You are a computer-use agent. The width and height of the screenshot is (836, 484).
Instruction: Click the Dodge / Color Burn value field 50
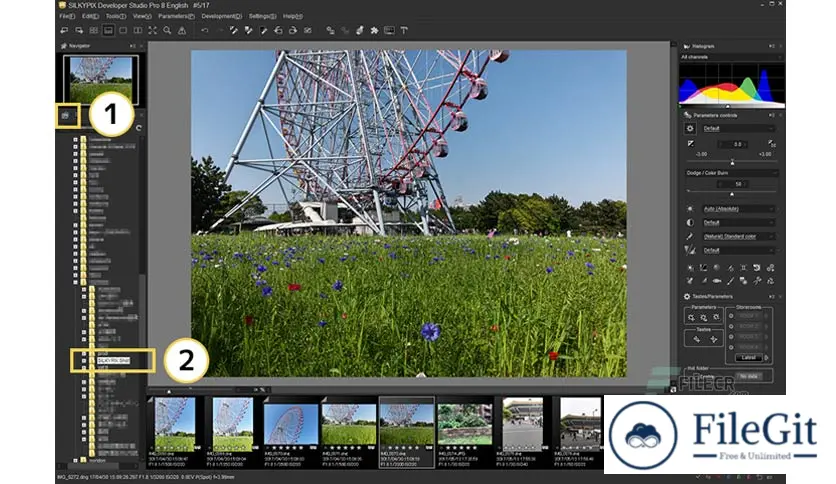pyautogui.click(x=733, y=184)
